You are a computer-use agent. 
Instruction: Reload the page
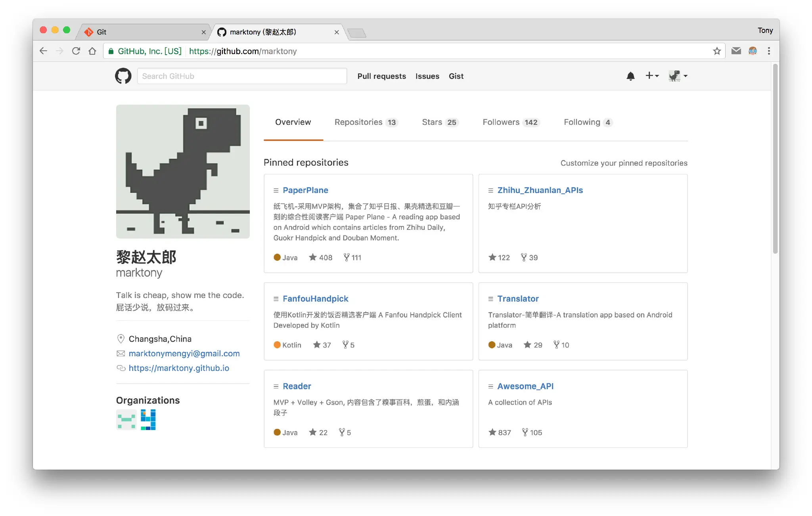point(76,51)
